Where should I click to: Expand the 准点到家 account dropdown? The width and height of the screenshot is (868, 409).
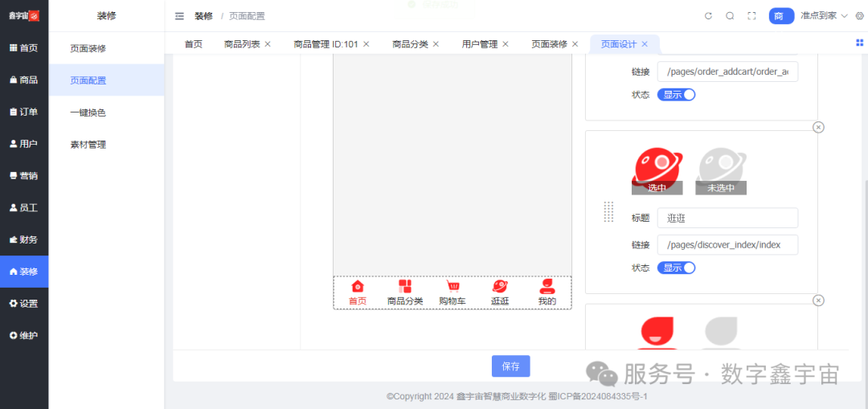[825, 16]
